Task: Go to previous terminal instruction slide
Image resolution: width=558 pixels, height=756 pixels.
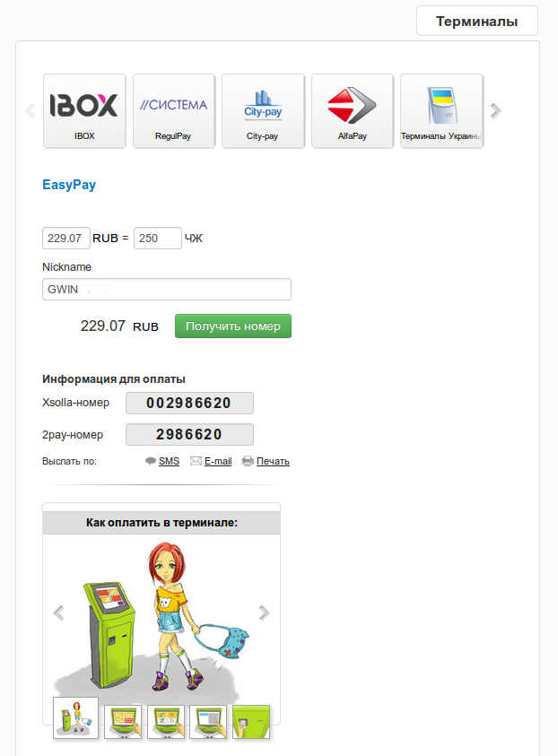Action: [x=59, y=613]
